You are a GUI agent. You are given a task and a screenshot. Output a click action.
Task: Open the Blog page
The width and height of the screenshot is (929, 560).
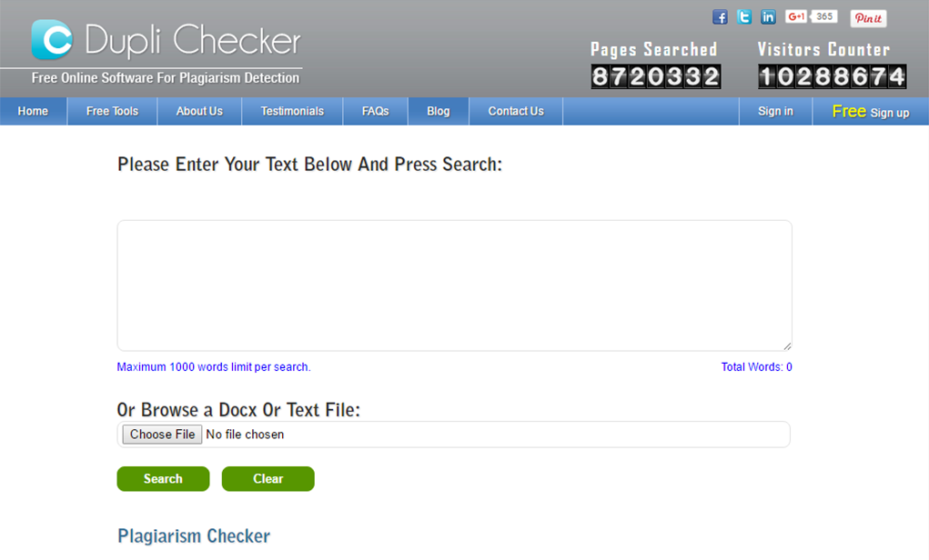click(438, 111)
